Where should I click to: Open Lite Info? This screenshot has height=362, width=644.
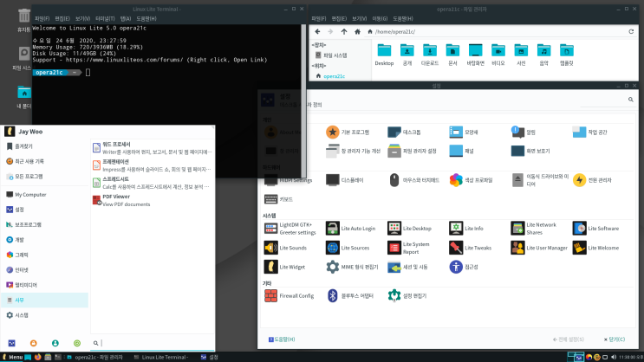pos(466,229)
